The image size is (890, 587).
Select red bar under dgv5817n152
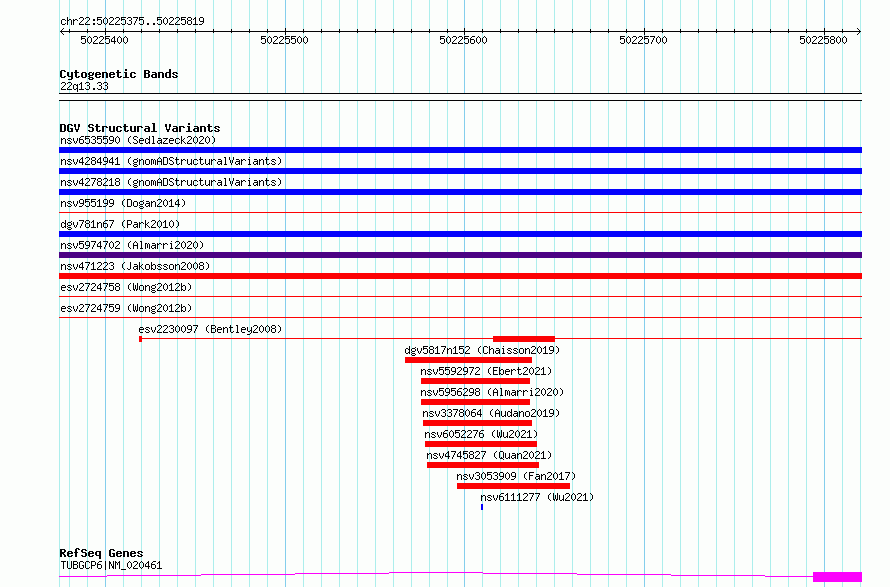pos(468,360)
